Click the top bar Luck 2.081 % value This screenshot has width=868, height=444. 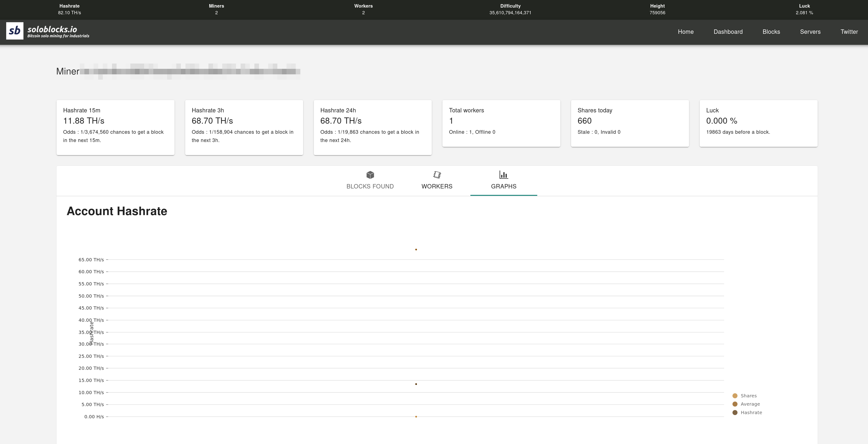(804, 13)
